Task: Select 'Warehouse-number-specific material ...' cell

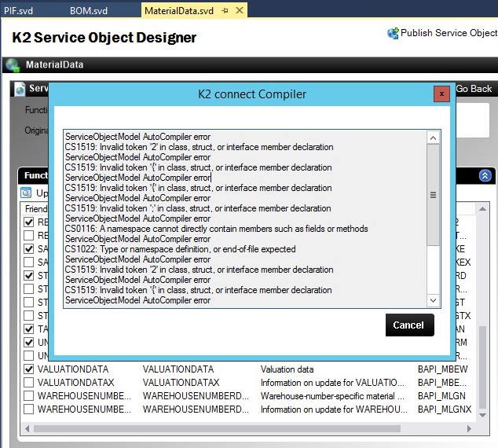Action: click(332, 396)
